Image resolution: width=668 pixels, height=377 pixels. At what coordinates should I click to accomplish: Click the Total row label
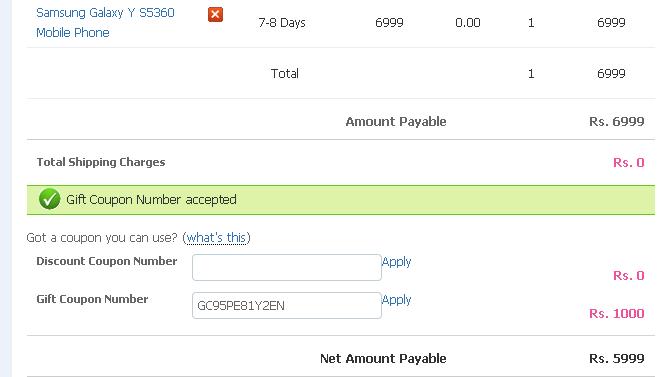285,74
